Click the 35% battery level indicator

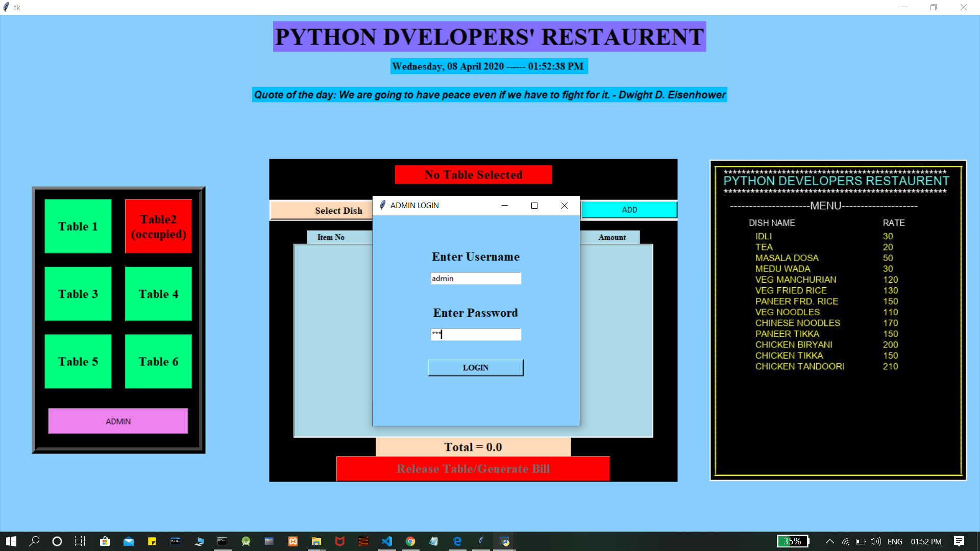[x=793, y=541]
